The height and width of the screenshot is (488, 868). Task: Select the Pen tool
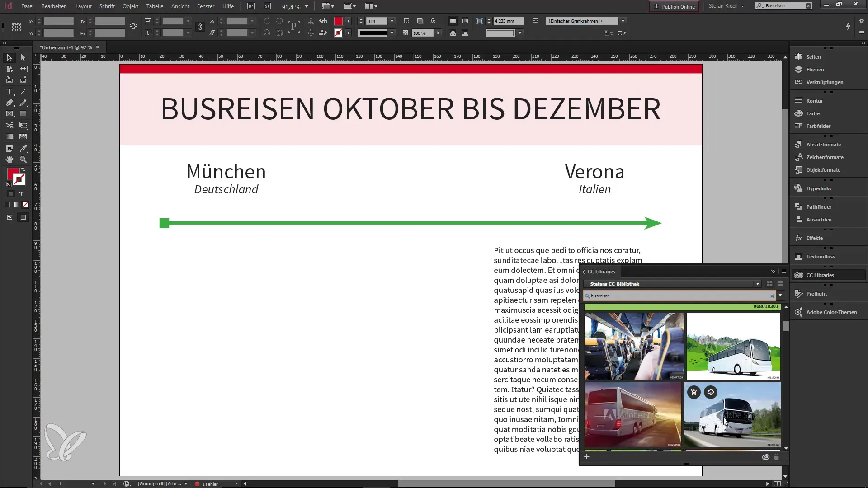coord(9,103)
